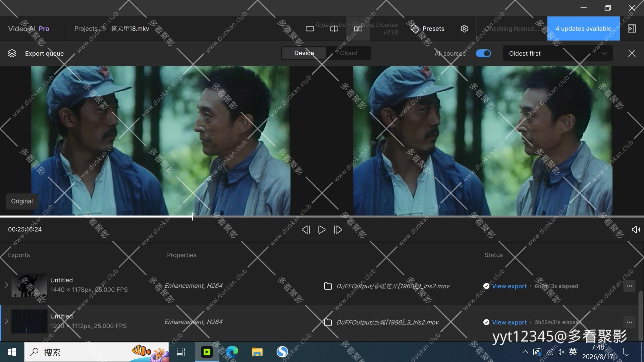Click the Status column header
Screen dimensions: 644x362
click(493, 255)
